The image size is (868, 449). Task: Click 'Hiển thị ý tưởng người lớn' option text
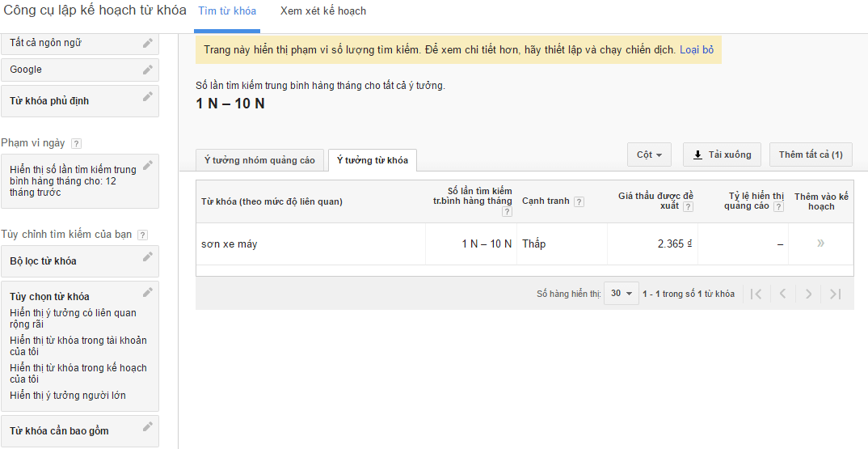(x=68, y=396)
